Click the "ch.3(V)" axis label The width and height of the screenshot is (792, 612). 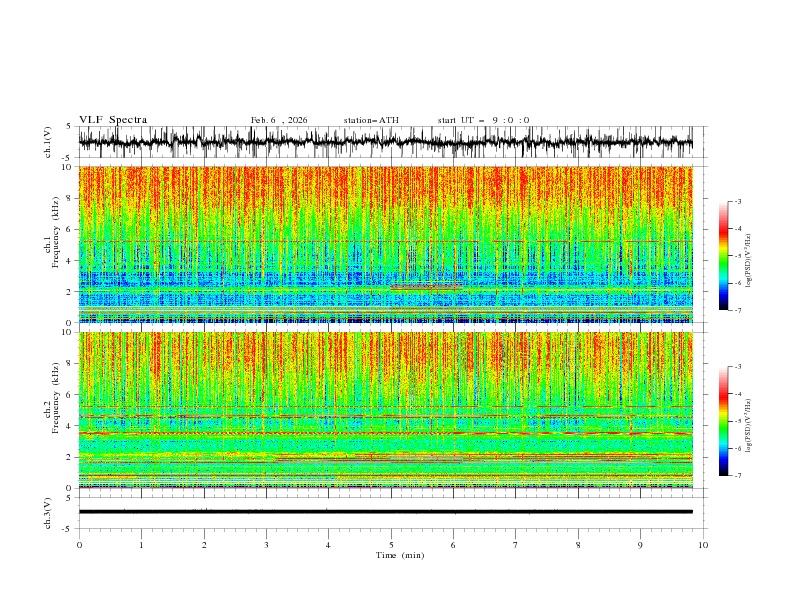coord(48,513)
